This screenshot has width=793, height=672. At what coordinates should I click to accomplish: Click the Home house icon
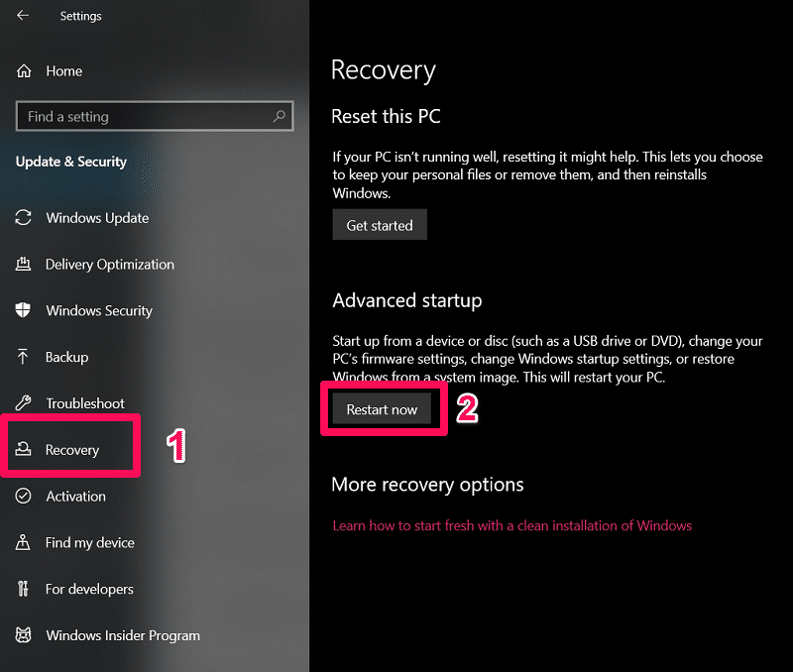24,70
